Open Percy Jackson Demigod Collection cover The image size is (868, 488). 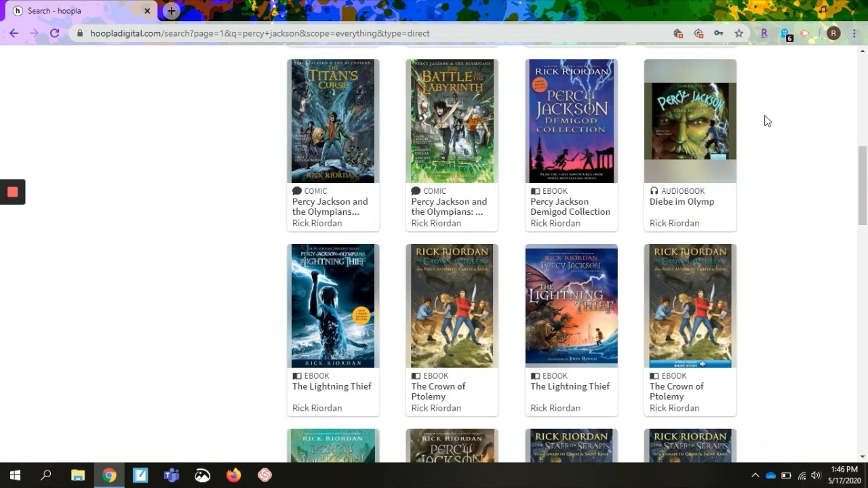point(572,121)
